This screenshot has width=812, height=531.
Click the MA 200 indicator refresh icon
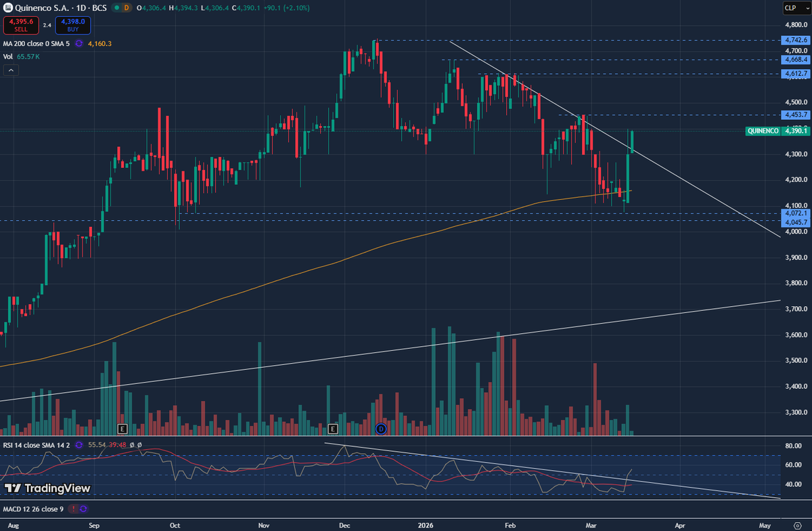pyautogui.click(x=78, y=43)
